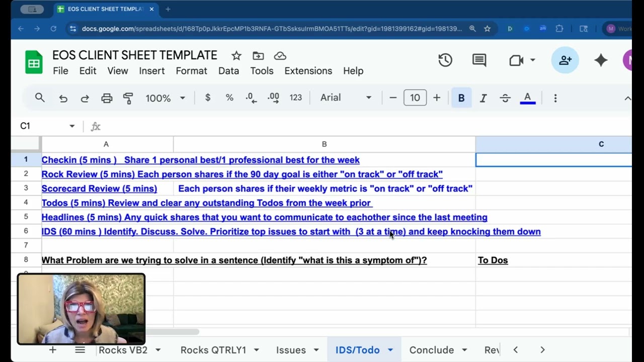
Task: Open the 123 more number formats menu
Action: coord(296,98)
